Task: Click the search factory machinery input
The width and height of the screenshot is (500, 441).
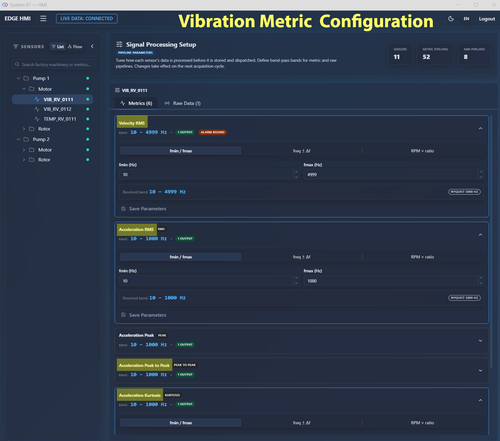Action: tap(53, 64)
